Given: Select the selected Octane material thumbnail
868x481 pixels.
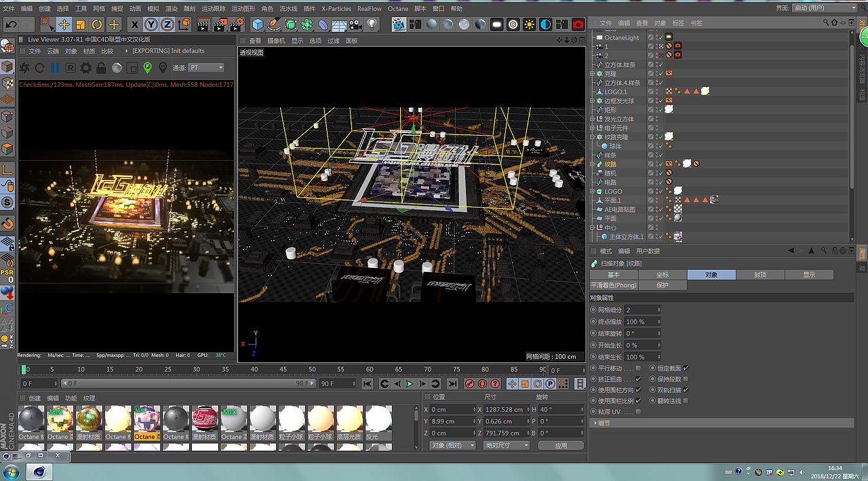Looking at the screenshot, I should click(146, 423).
